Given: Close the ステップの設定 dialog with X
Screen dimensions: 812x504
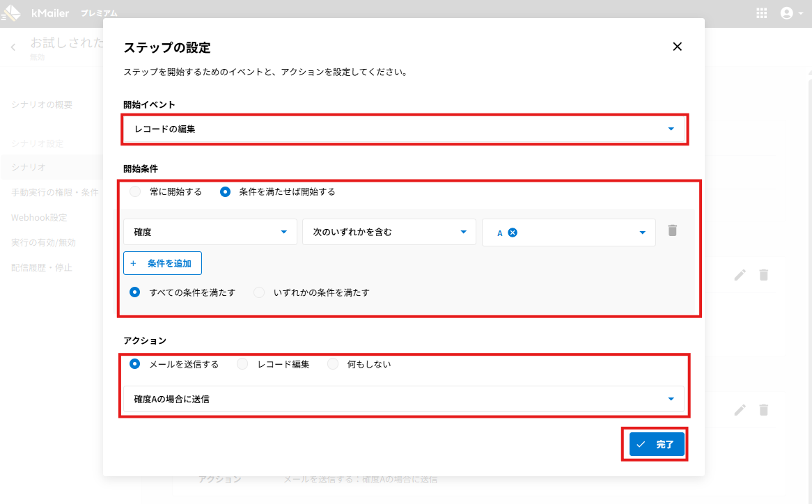Looking at the screenshot, I should [677, 47].
